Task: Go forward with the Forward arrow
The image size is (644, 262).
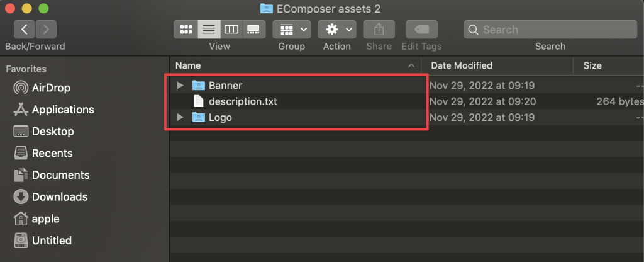Action: 46,30
